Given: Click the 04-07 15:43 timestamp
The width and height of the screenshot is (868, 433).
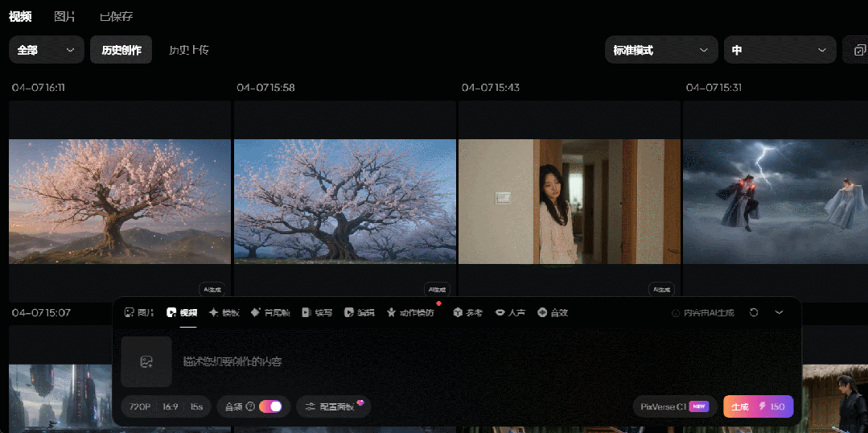Looking at the screenshot, I should pyautogui.click(x=491, y=88).
